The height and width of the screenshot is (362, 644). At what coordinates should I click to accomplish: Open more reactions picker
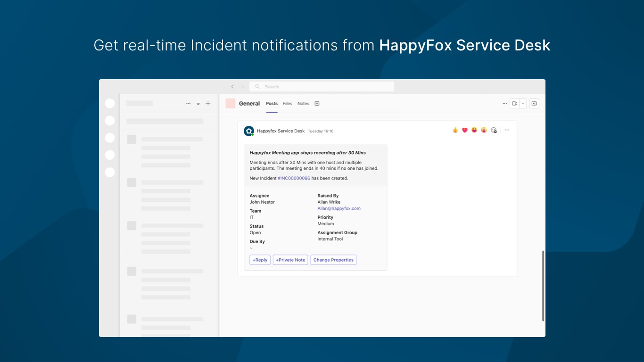click(x=494, y=130)
